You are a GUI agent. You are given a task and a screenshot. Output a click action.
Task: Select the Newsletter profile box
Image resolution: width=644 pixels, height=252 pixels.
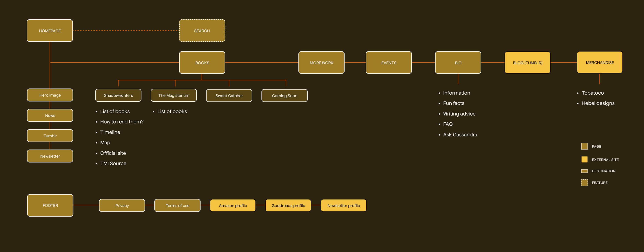click(343, 206)
